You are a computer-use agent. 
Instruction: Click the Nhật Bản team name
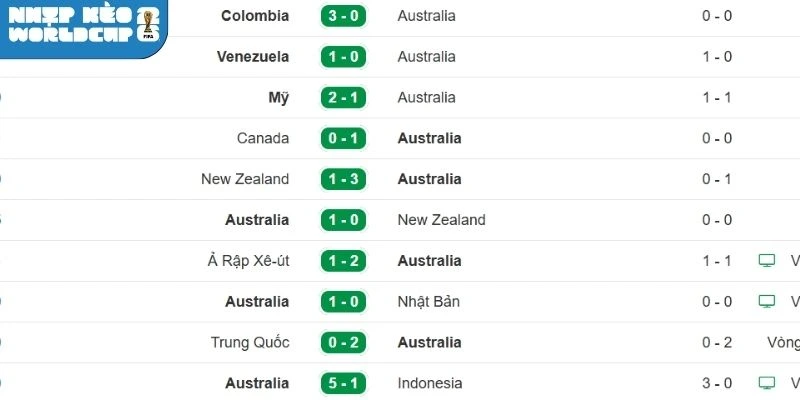pos(431,302)
